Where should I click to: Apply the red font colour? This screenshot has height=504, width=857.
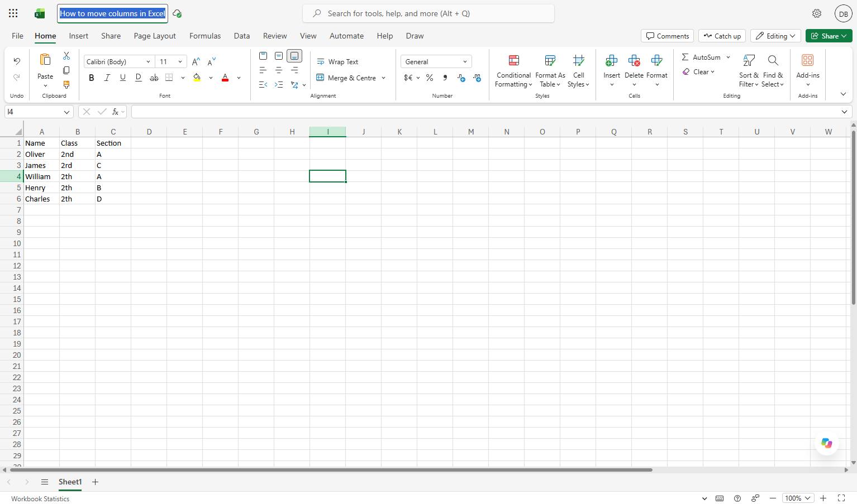tap(225, 78)
